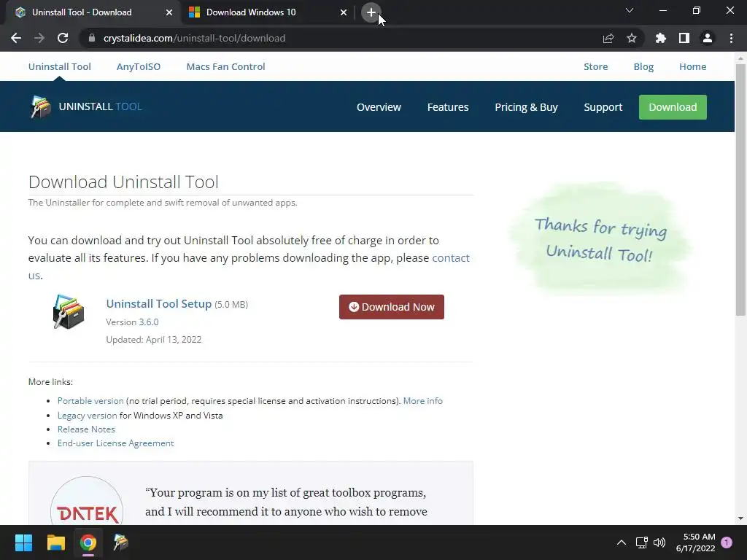Viewport: 747px width, 560px height.
Task: Open the End-user License Agreement link
Action: [116, 443]
